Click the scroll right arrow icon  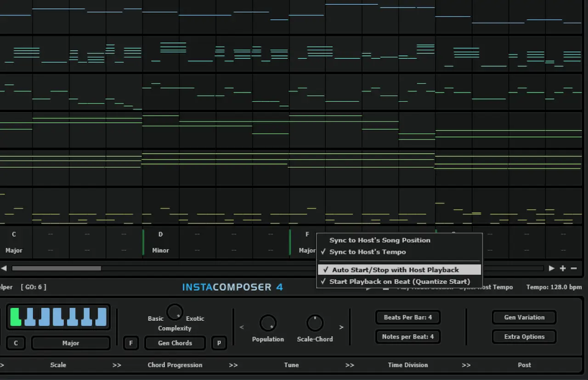[x=552, y=268]
